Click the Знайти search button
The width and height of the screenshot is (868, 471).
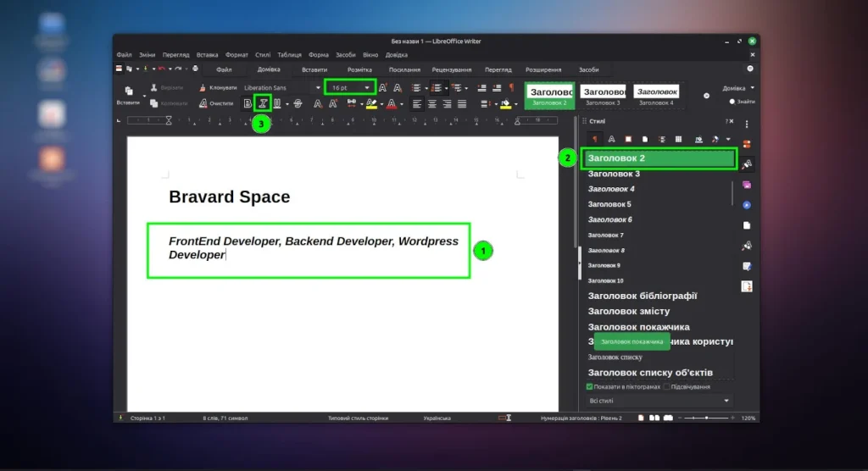[x=742, y=102]
